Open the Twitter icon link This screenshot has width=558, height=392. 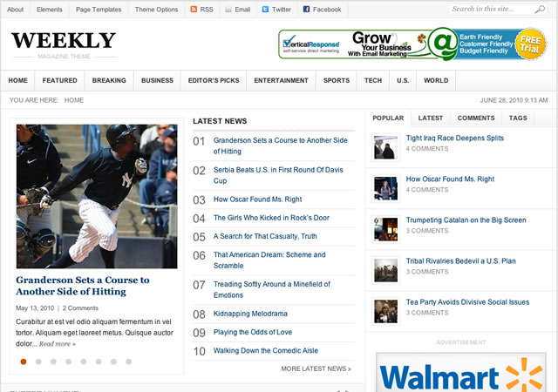pos(266,10)
